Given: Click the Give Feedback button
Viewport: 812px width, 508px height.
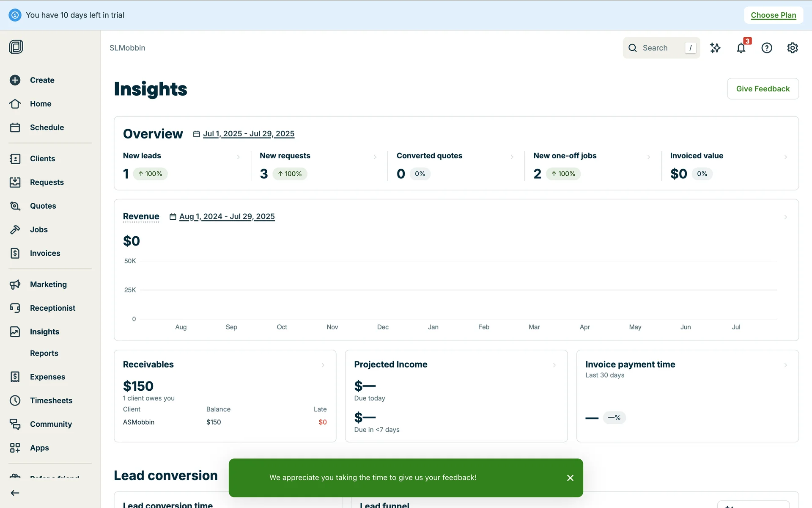Looking at the screenshot, I should 763,88.
